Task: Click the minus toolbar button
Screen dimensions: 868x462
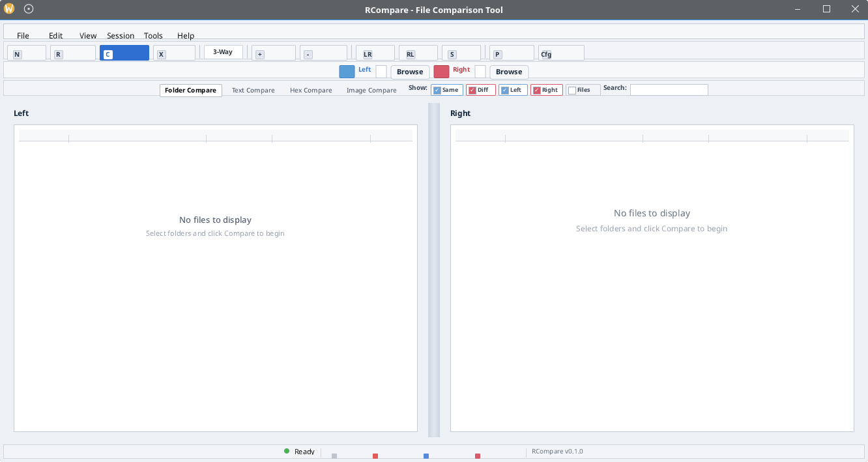Action: (323, 53)
